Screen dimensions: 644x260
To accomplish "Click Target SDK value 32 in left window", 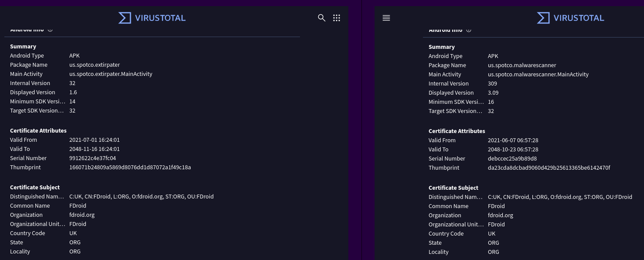I will [x=72, y=111].
